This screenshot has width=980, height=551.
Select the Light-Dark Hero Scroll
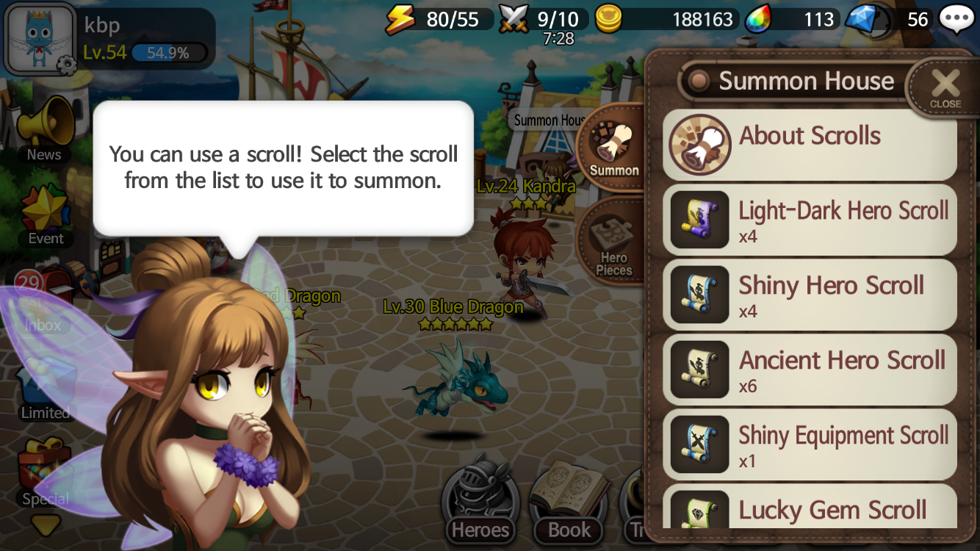click(x=810, y=220)
